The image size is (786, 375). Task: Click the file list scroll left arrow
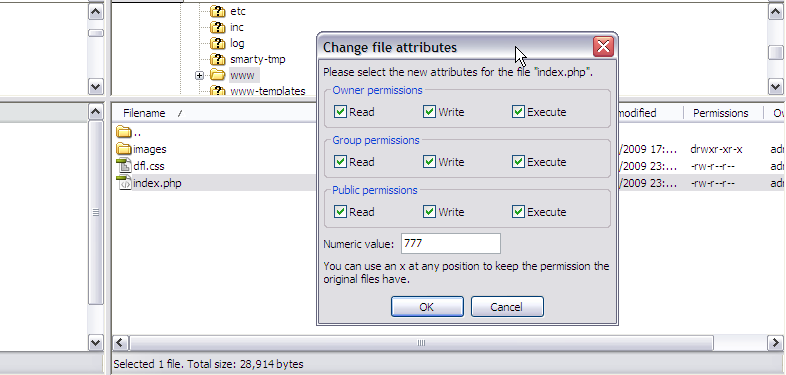120,343
